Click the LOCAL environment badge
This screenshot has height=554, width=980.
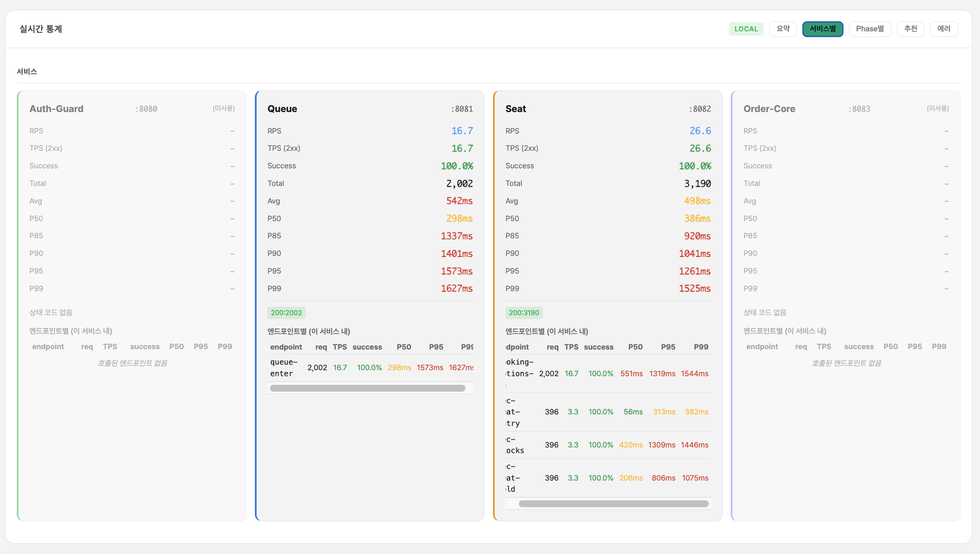tap(746, 29)
